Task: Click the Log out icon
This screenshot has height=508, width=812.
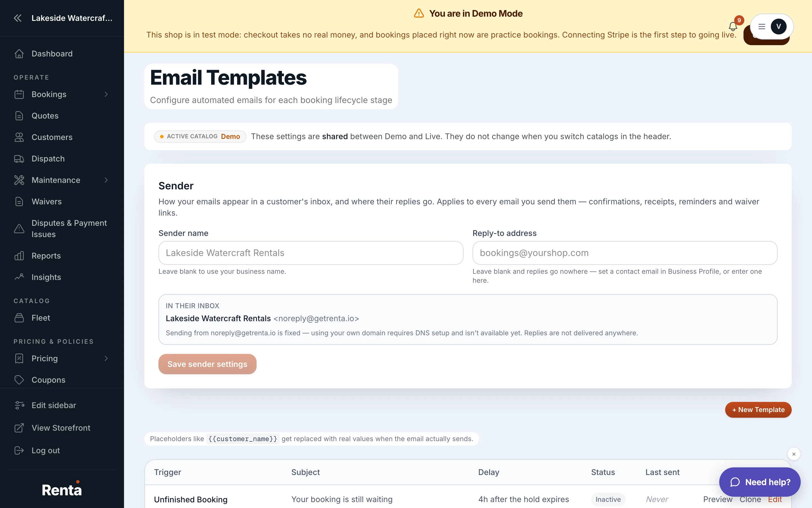Action: (19, 450)
